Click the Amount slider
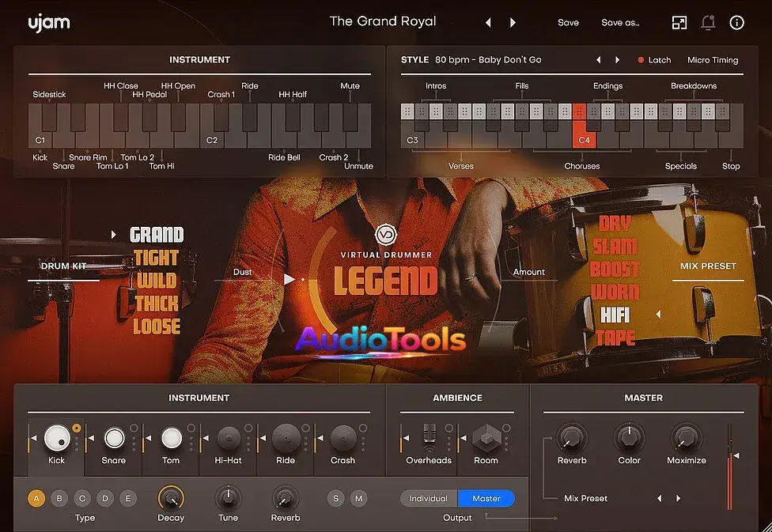The height and width of the screenshot is (532, 772). point(529,272)
